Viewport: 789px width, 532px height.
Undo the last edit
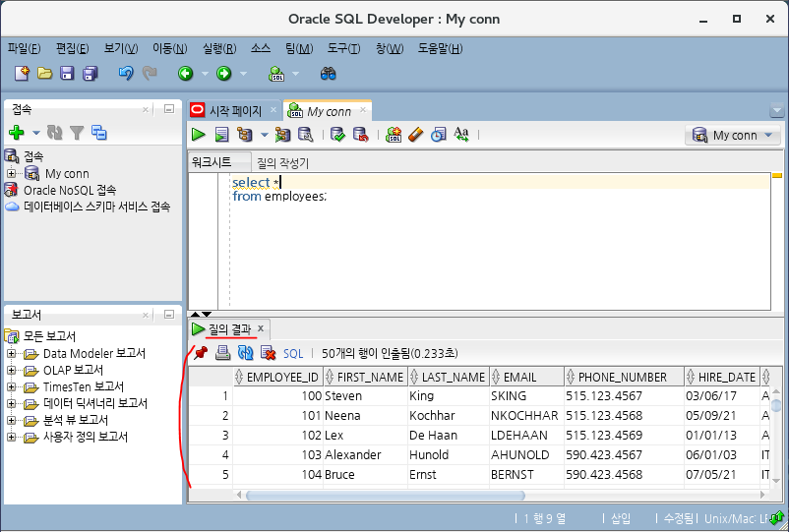coord(126,74)
